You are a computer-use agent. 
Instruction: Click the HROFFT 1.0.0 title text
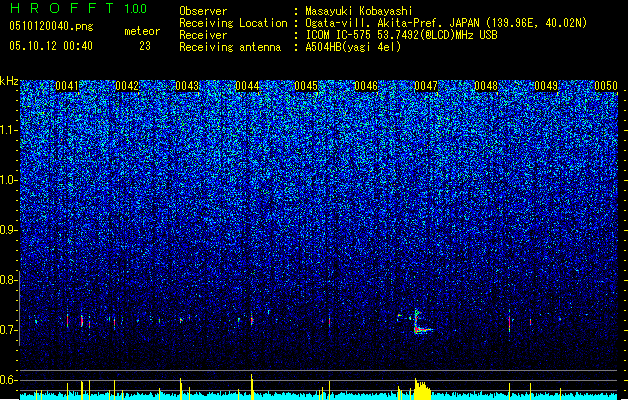tap(79, 8)
